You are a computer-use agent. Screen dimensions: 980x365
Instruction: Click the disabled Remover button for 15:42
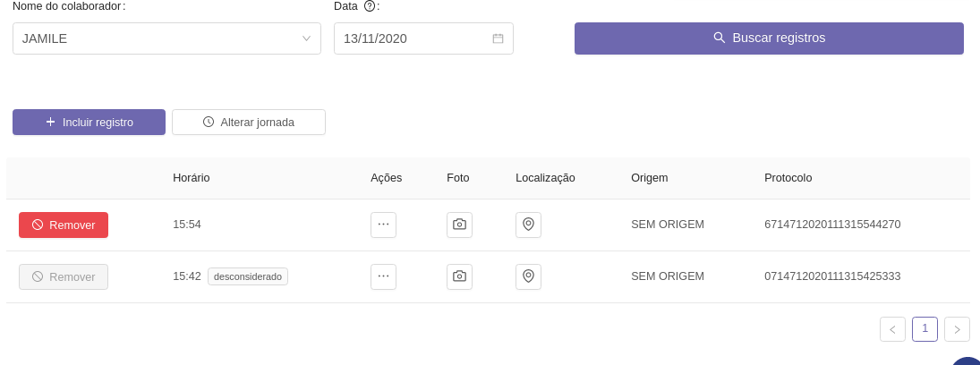[64, 276]
